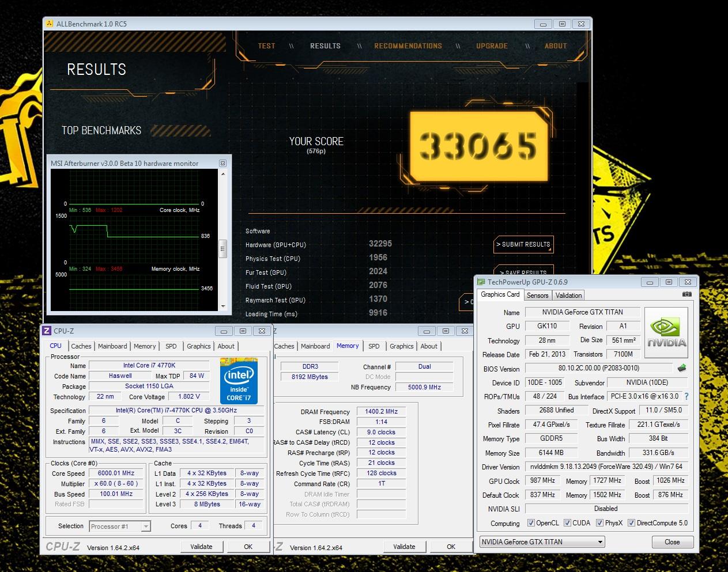Open Graphics tab in second CPU-Z window
The image size is (728, 572).
pyautogui.click(x=401, y=346)
